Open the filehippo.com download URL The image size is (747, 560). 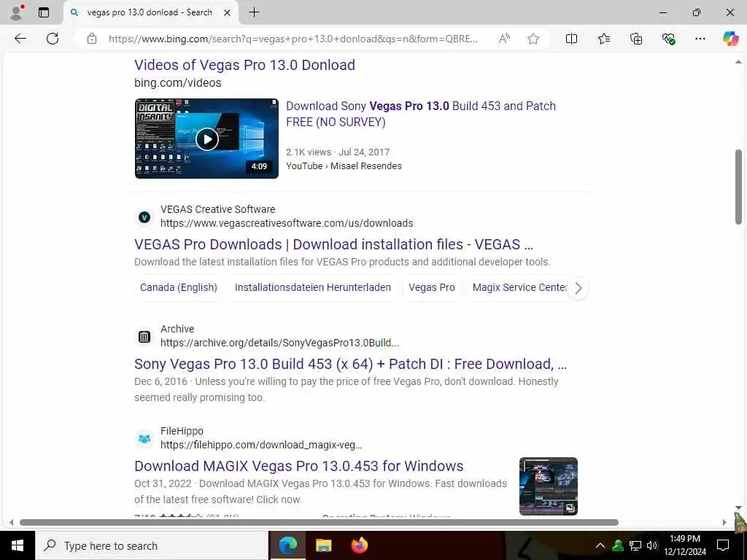coord(261,445)
